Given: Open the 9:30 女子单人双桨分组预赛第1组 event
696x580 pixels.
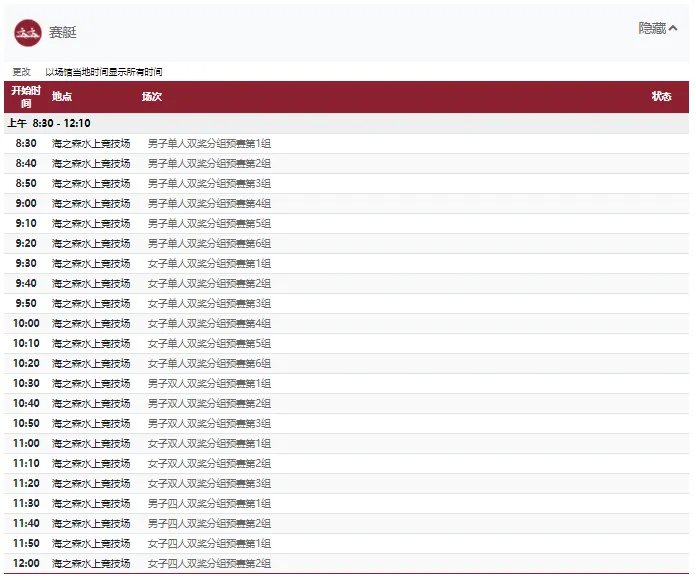Looking at the screenshot, I should 209,264.
